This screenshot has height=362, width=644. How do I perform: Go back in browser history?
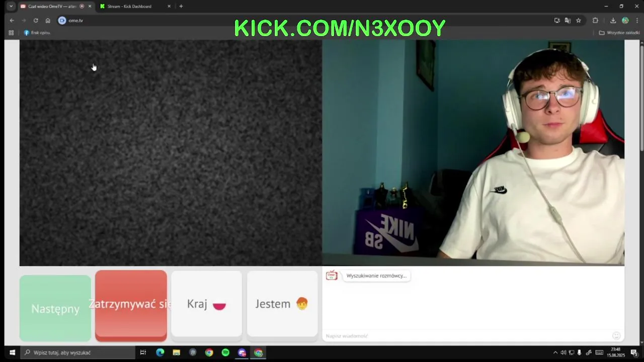click(12, 21)
